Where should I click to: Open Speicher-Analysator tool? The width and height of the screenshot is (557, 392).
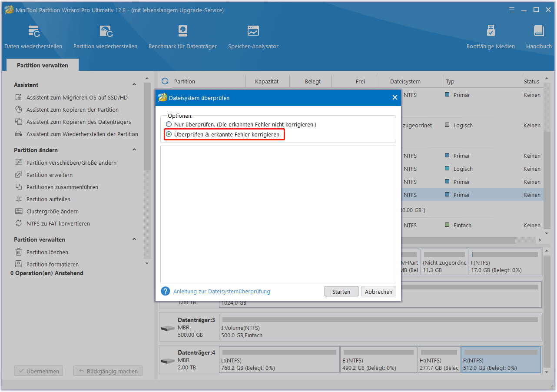click(253, 37)
